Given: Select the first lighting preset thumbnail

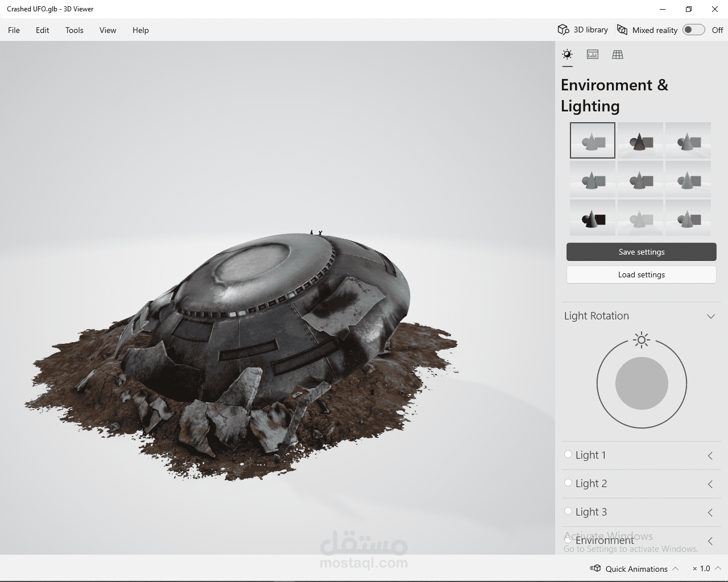Looking at the screenshot, I should tap(593, 140).
